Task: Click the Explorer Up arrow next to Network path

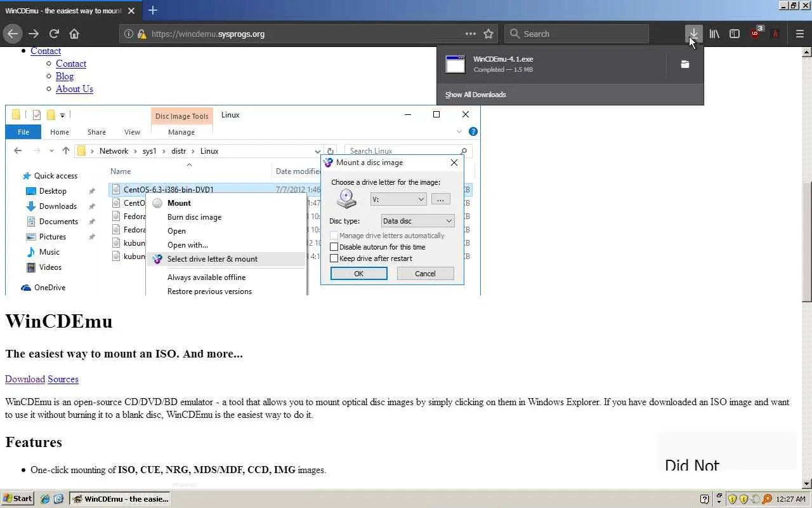Action: 65,151
